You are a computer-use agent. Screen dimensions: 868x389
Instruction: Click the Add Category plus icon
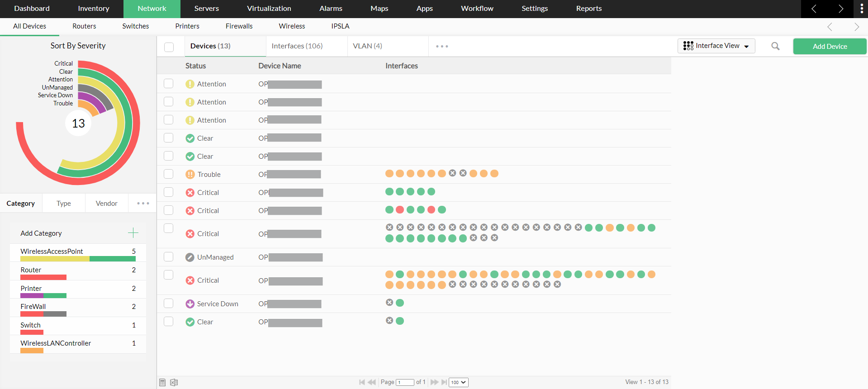(x=133, y=233)
